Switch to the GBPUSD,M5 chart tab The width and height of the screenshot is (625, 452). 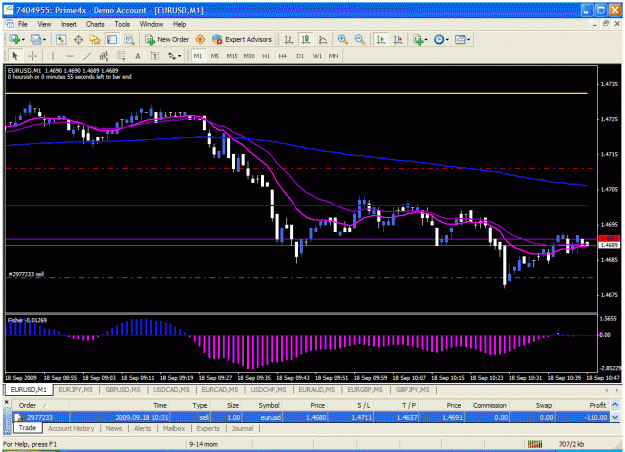point(123,389)
